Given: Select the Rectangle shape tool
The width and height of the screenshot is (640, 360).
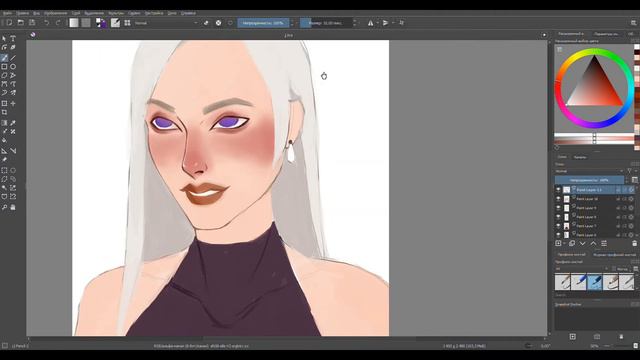Looking at the screenshot, I should coord(4,67).
